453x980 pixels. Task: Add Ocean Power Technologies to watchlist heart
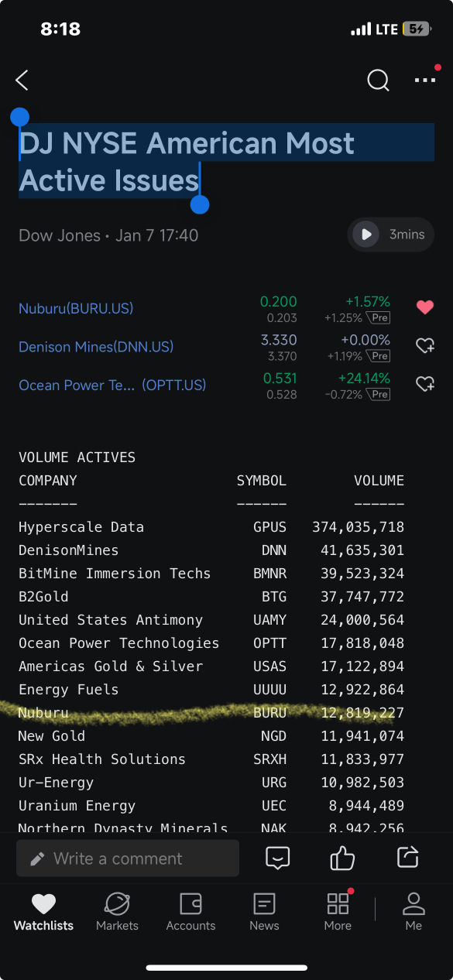pyautogui.click(x=425, y=384)
